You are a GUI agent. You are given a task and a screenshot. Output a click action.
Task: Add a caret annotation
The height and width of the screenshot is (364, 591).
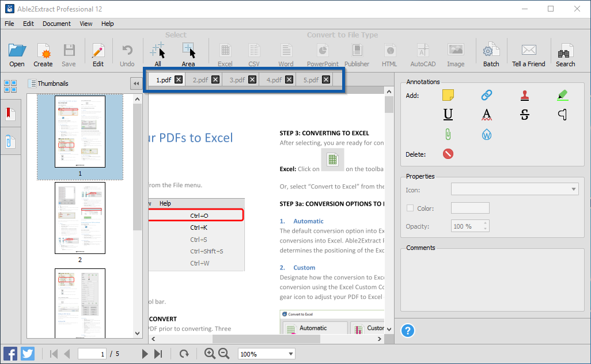coord(562,114)
